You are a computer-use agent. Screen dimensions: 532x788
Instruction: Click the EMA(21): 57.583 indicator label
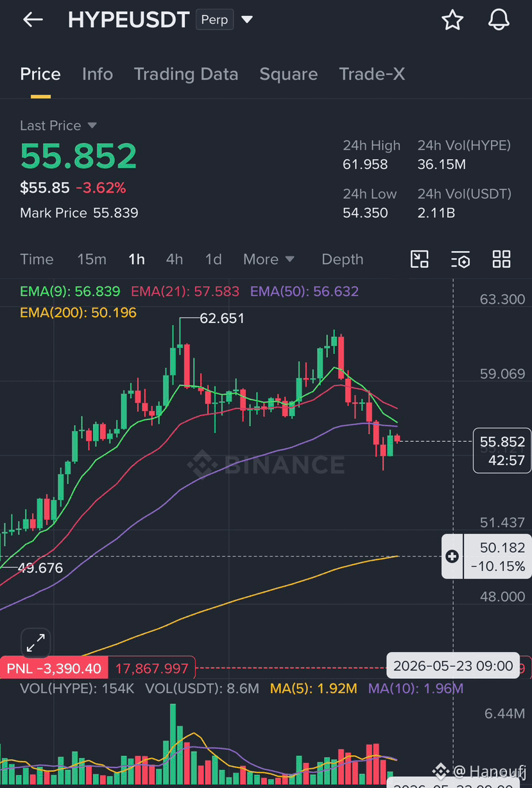click(185, 292)
